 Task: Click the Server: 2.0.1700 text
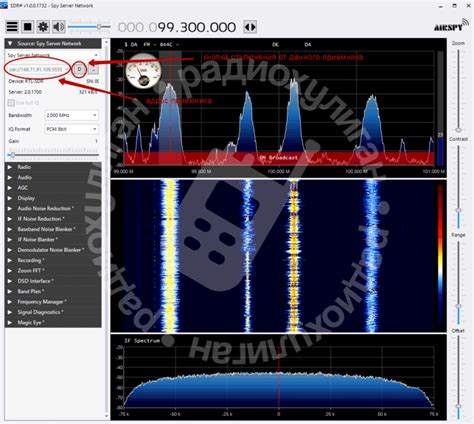click(x=25, y=92)
